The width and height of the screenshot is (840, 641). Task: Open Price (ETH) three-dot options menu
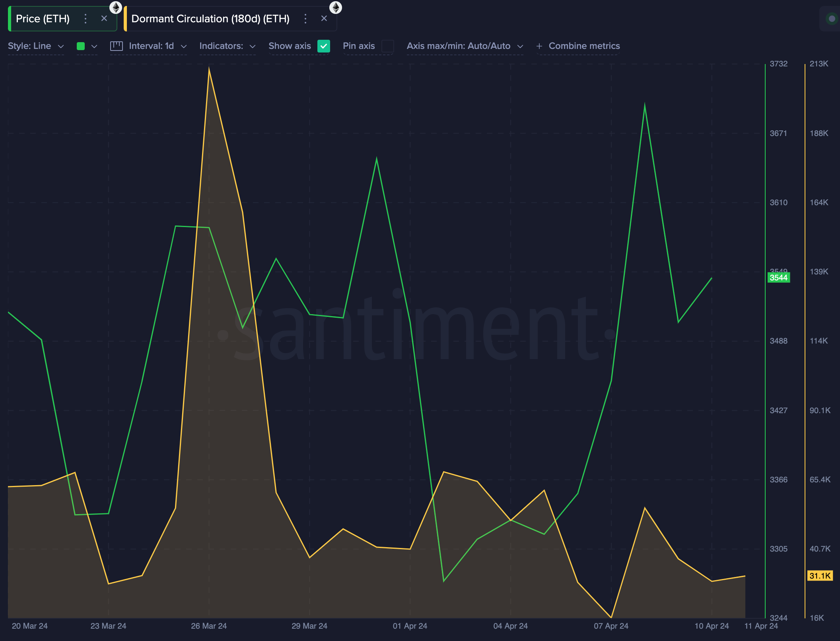point(85,19)
